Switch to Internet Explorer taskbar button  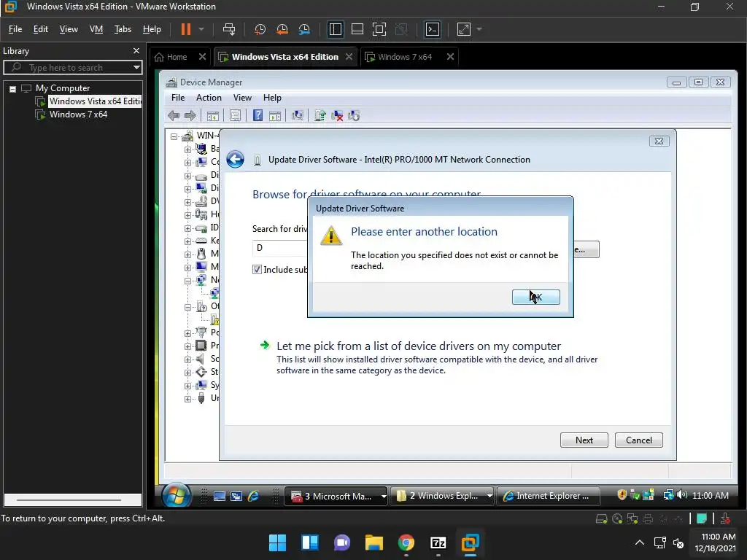548,496
